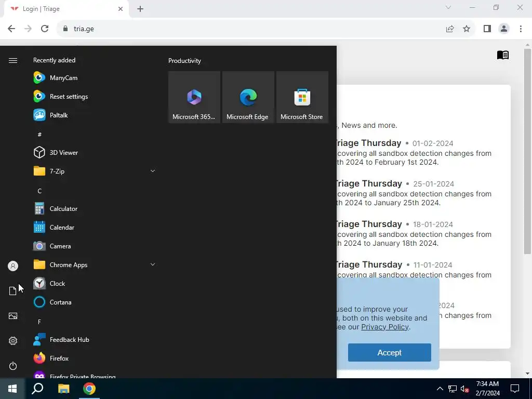Screen dimensions: 532x399
Task: Open Paltalk app
Action: 95,115
